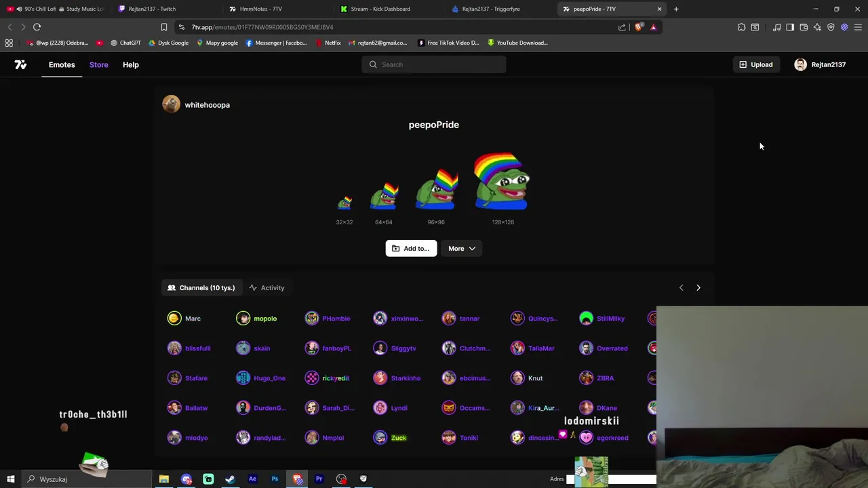Open the browser extensions puzzle icon

coord(741,27)
